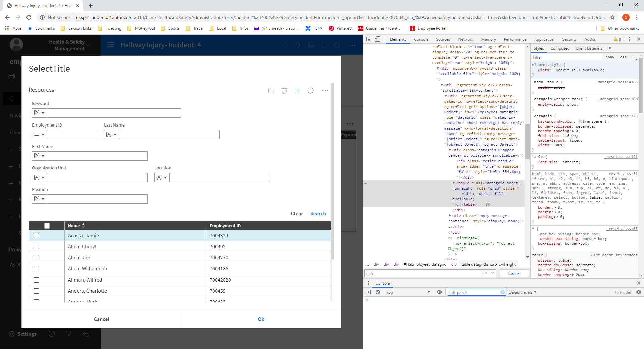
Task: Click the Search link
Action: click(x=318, y=214)
